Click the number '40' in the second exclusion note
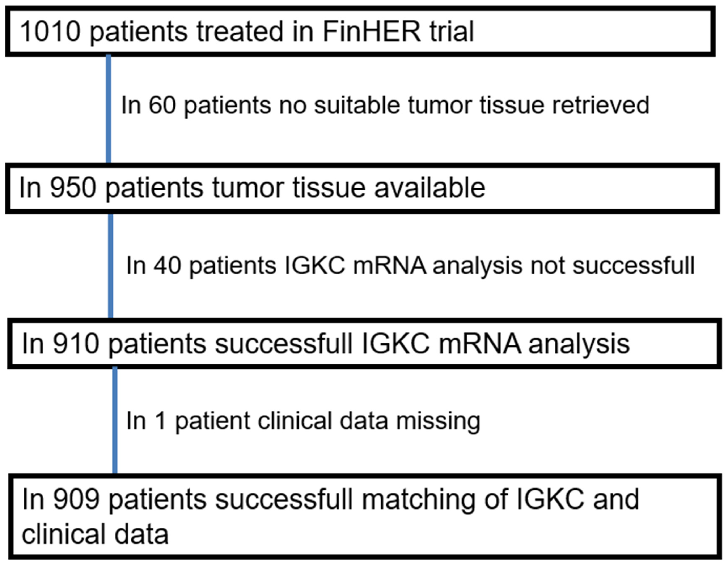 click(x=167, y=266)
